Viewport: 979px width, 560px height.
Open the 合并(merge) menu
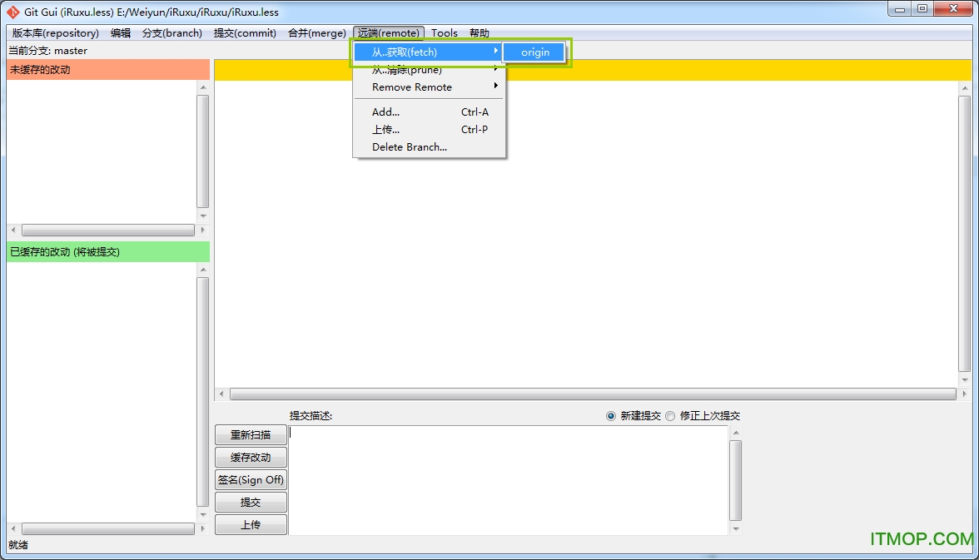click(316, 32)
